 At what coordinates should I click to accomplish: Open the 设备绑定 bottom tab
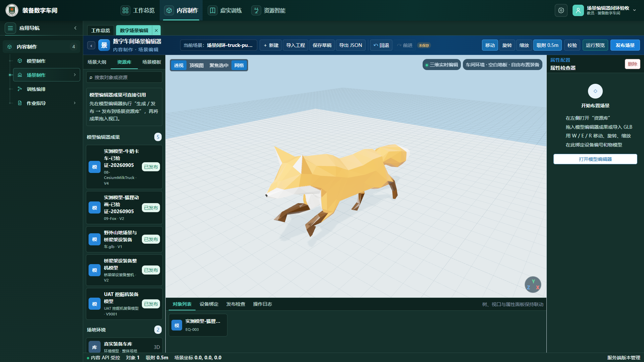pyautogui.click(x=209, y=304)
